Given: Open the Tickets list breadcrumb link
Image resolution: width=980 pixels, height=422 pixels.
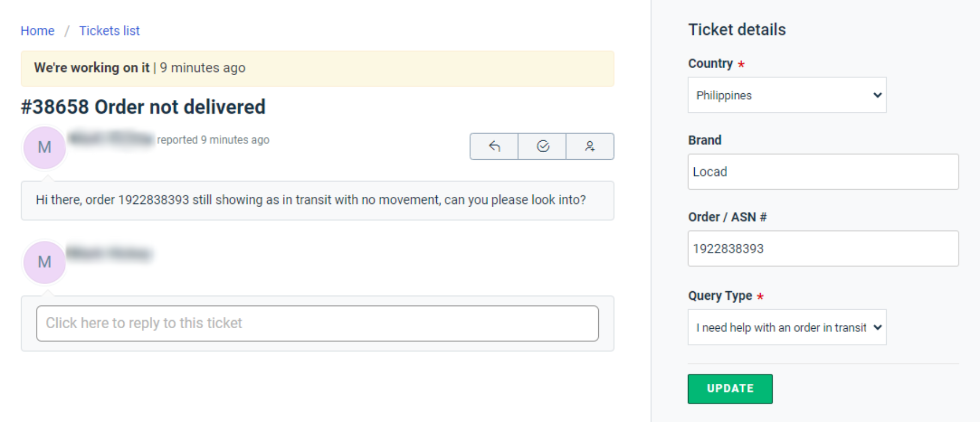Looking at the screenshot, I should [x=109, y=31].
